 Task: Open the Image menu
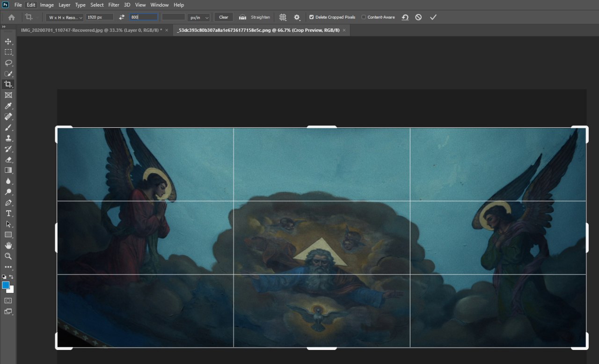click(x=47, y=5)
